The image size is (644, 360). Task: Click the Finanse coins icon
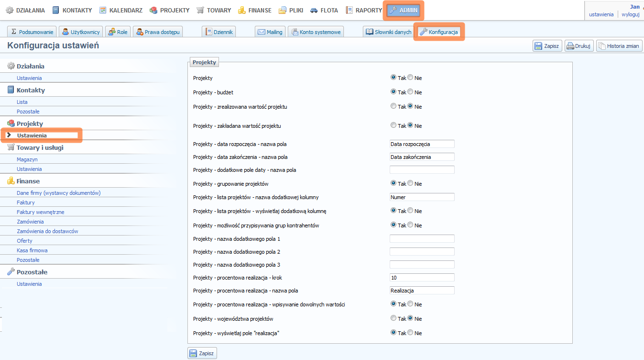[242, 10]
